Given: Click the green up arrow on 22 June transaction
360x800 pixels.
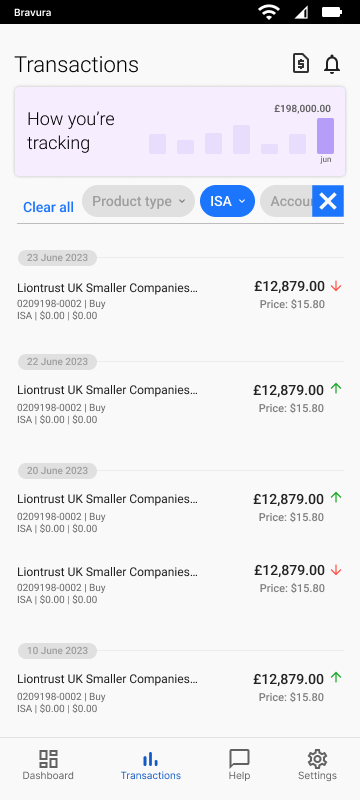Looking at the screenshot, I should tap(336, 389).
